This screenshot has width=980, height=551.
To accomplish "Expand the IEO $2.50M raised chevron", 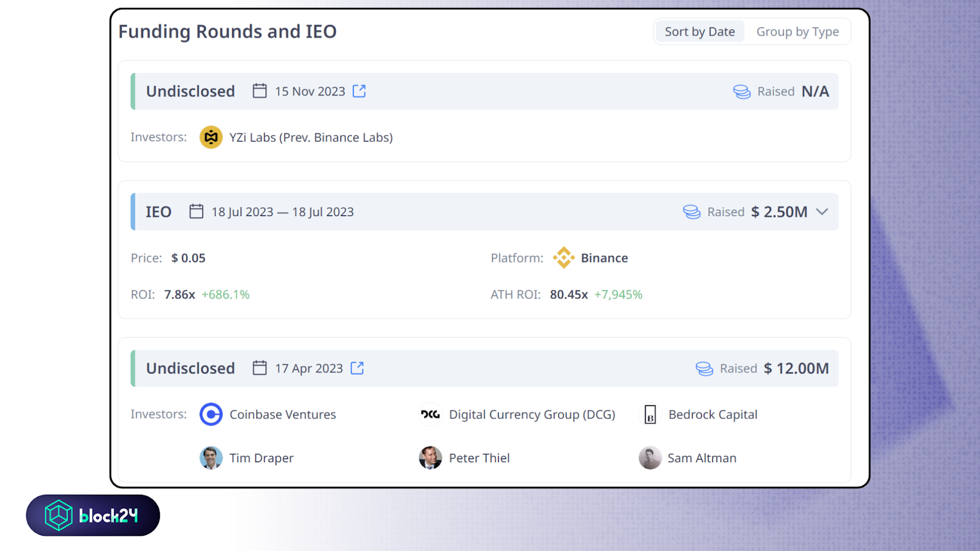I will (822, 212).
